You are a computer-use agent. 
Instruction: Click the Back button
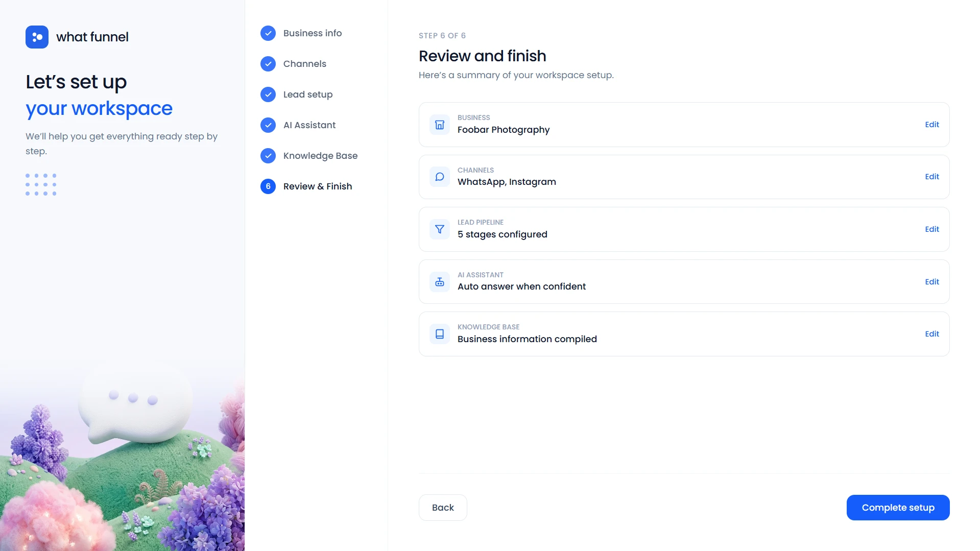[443, 508]
